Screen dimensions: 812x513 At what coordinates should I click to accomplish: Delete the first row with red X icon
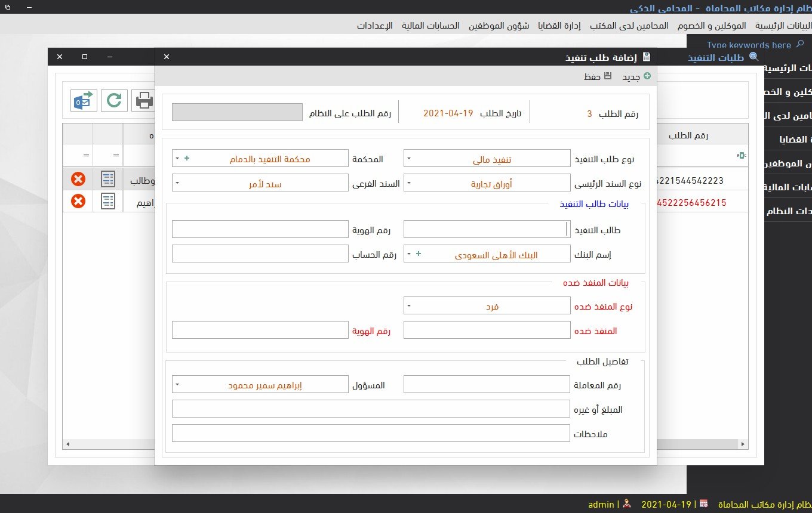click(78, 179)
